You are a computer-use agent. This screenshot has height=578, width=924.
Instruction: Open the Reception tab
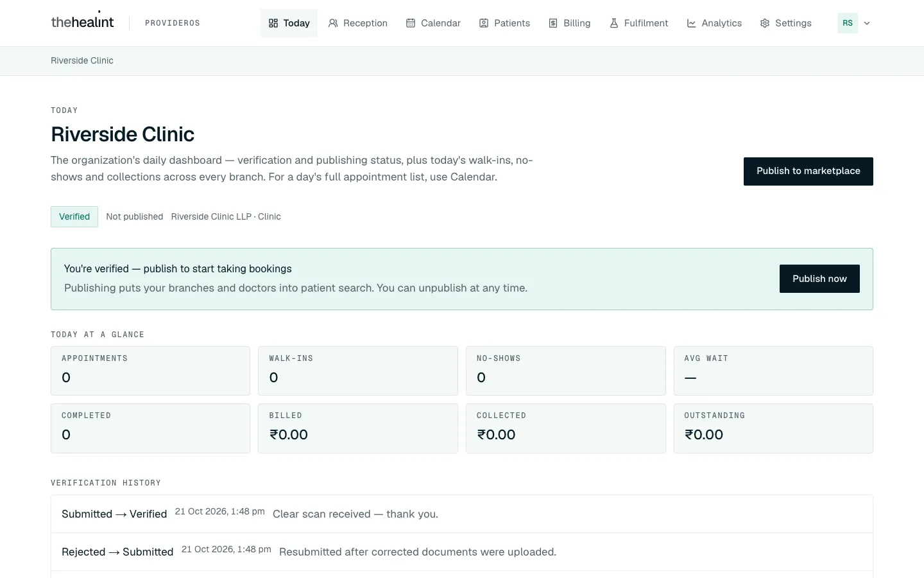358,23
